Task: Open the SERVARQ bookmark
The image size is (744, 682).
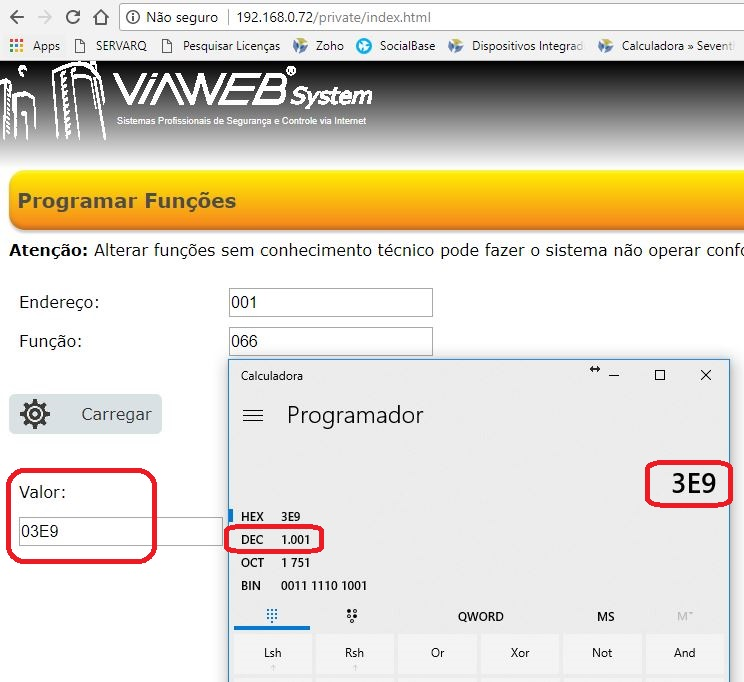Action: [x=111, y=46]
